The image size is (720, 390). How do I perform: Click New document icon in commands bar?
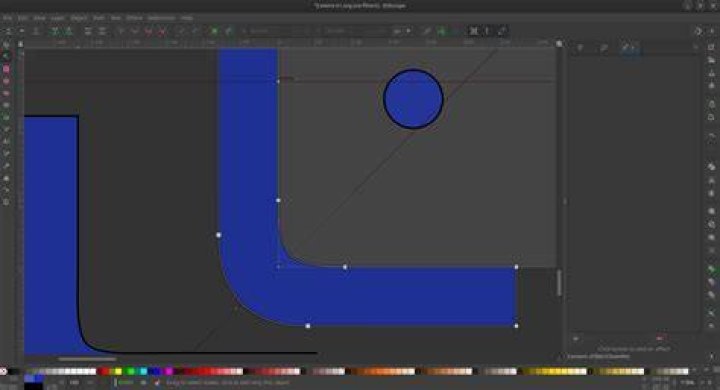pos(711,47)
